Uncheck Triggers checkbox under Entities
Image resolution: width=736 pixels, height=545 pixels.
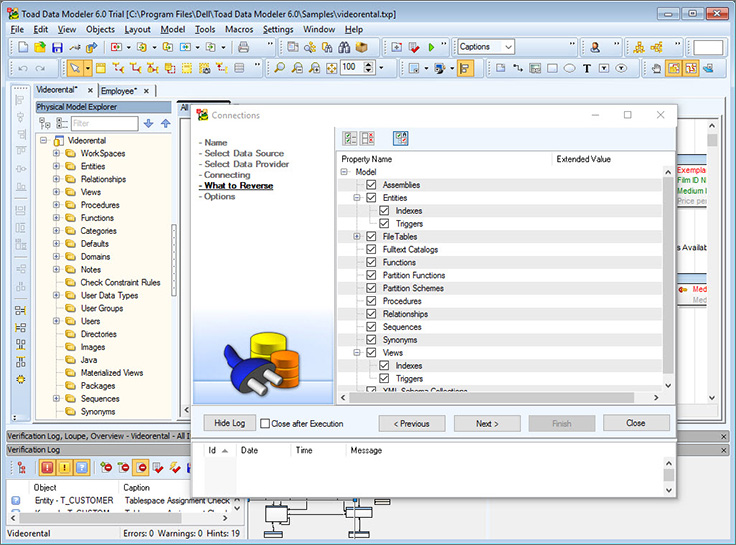(x=384, y=223)
